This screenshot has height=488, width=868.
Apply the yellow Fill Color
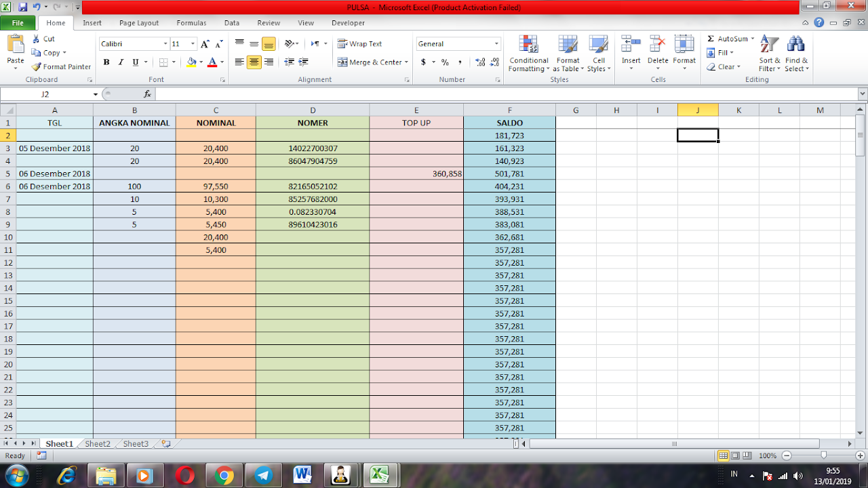(x=191, y=62)
